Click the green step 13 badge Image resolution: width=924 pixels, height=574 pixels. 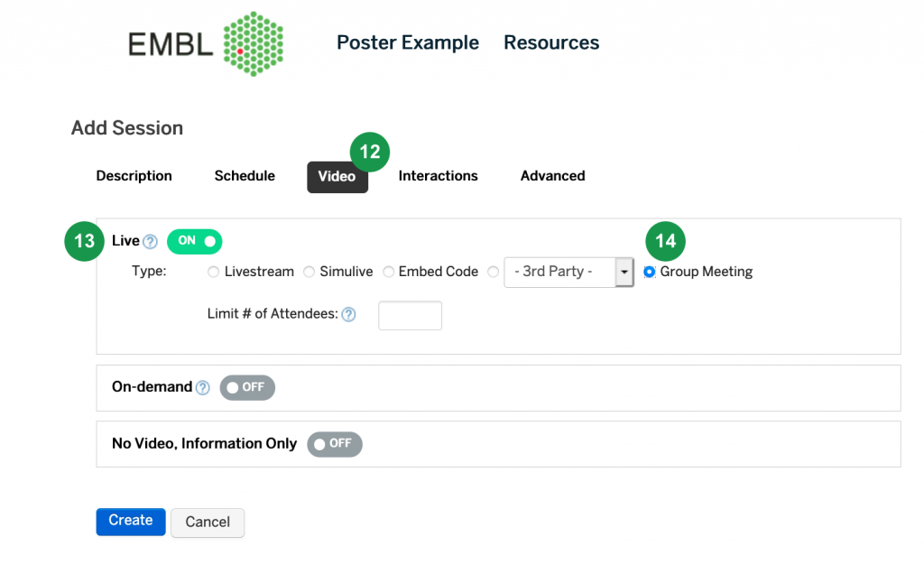click(84, 241)
